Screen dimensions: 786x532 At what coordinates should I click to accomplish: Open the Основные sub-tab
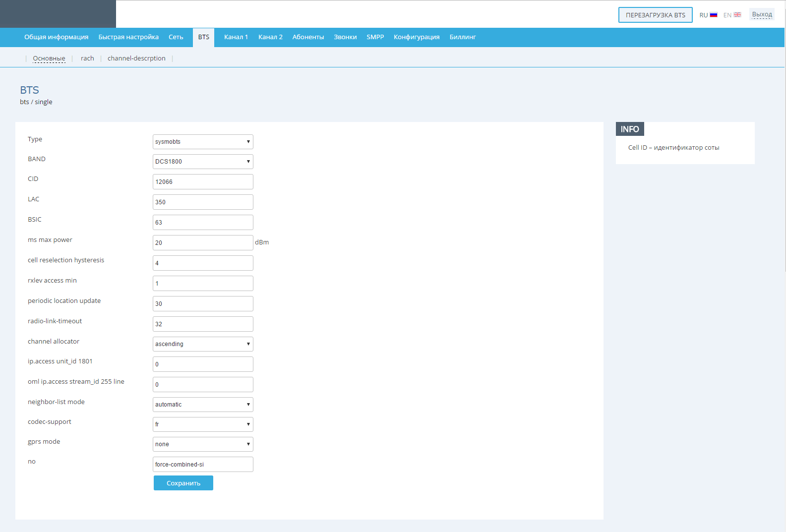click(49, 59)
